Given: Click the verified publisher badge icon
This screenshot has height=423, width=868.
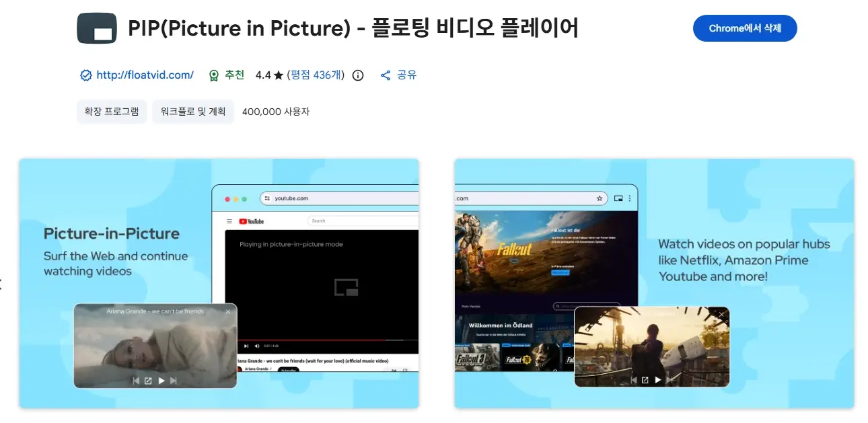Looking at the screenshot, I should (x=86, y=75).
